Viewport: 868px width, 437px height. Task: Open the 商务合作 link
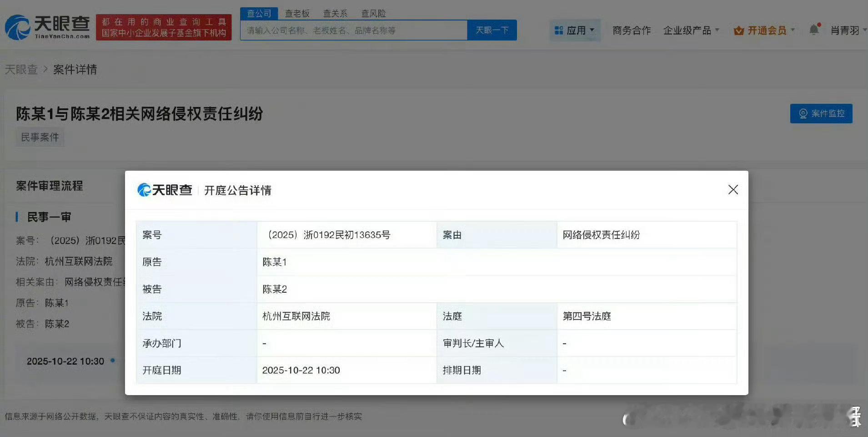pos(632,30)
